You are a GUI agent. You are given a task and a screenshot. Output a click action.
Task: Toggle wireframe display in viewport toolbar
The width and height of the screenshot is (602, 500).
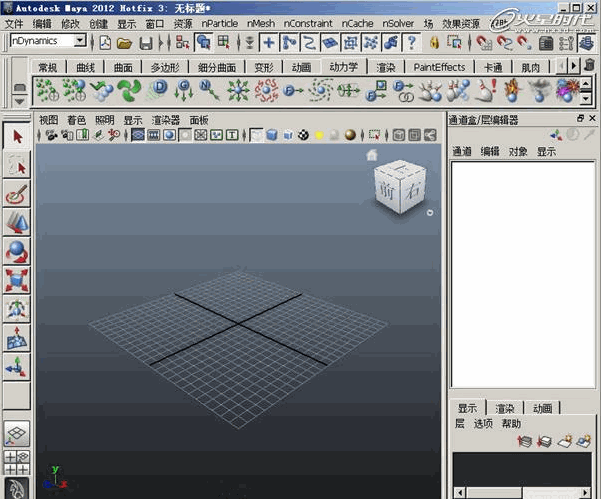[x=256, y=135]
